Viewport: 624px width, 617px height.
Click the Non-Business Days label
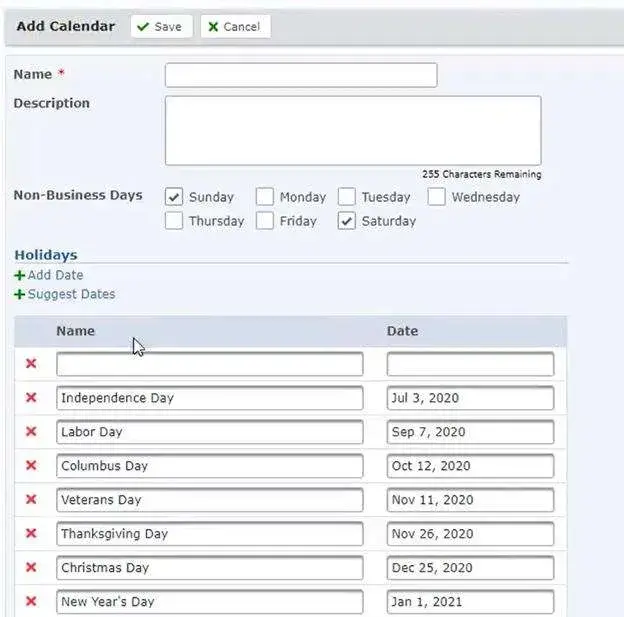[78, 195]
